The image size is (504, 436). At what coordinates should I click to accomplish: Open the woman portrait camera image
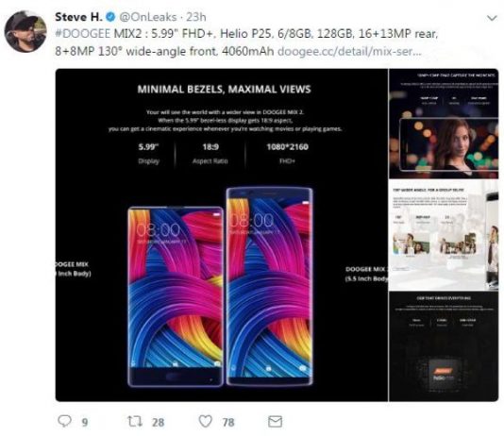[x=444, y=124]
